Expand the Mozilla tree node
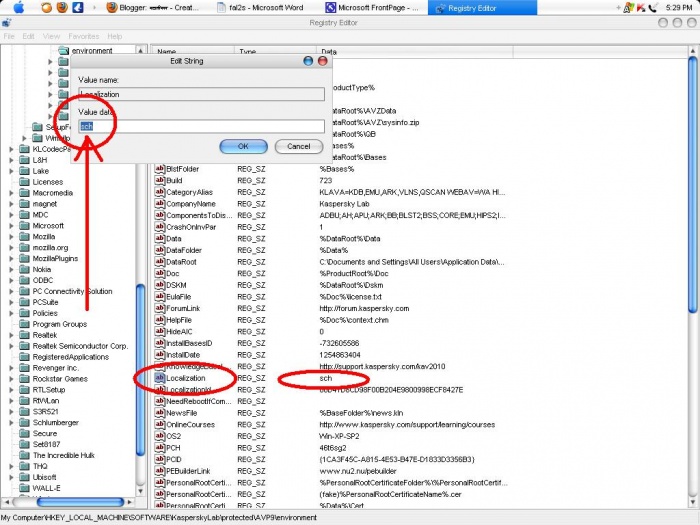 pos(12,237)
